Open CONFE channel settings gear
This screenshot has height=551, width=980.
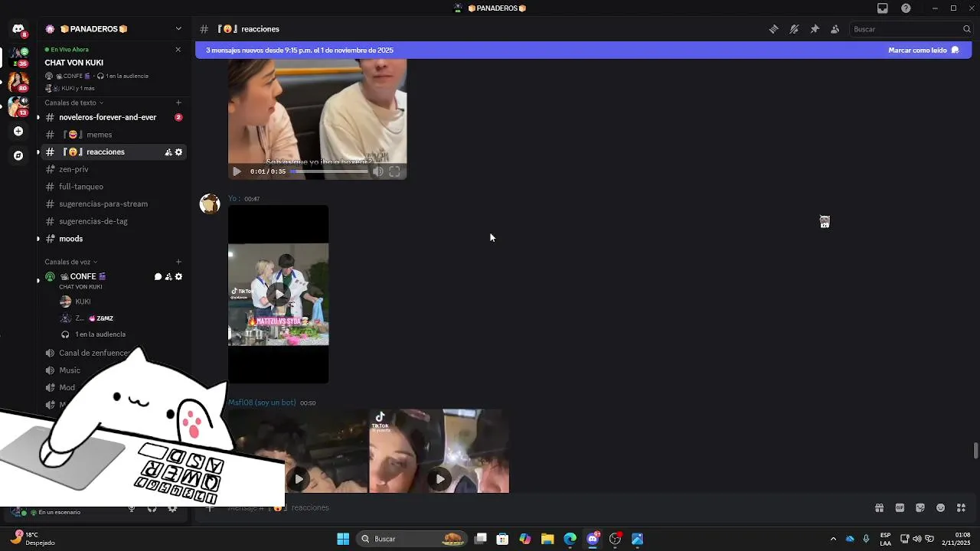point(178,277)
